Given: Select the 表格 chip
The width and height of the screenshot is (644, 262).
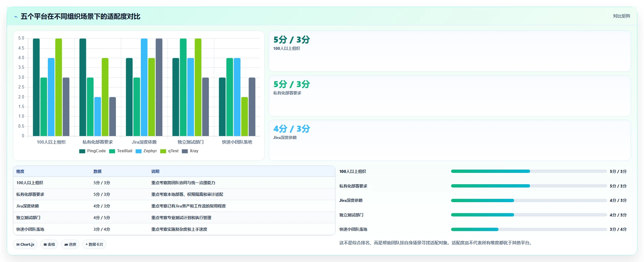Looking at the screenshot, I should pyautogui.click(x=49, y=244).
